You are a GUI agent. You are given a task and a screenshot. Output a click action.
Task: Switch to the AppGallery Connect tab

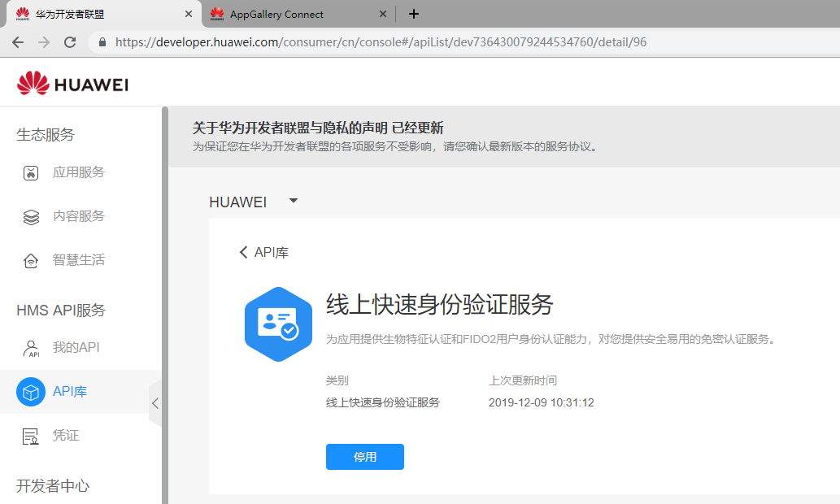pos(276,14)
